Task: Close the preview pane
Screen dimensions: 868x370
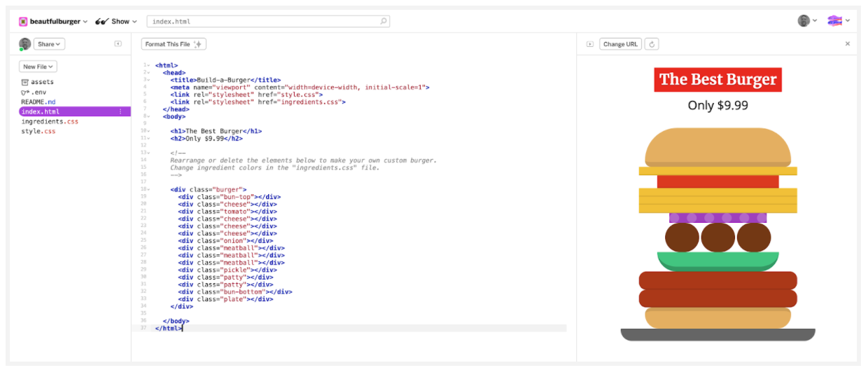Action: 848,43
